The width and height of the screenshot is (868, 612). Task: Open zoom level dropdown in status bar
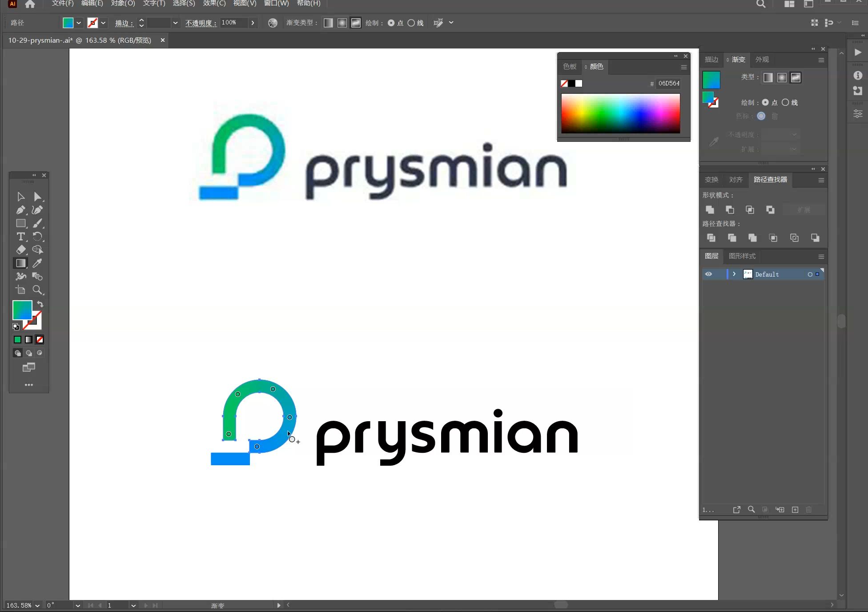coord(37,605)
